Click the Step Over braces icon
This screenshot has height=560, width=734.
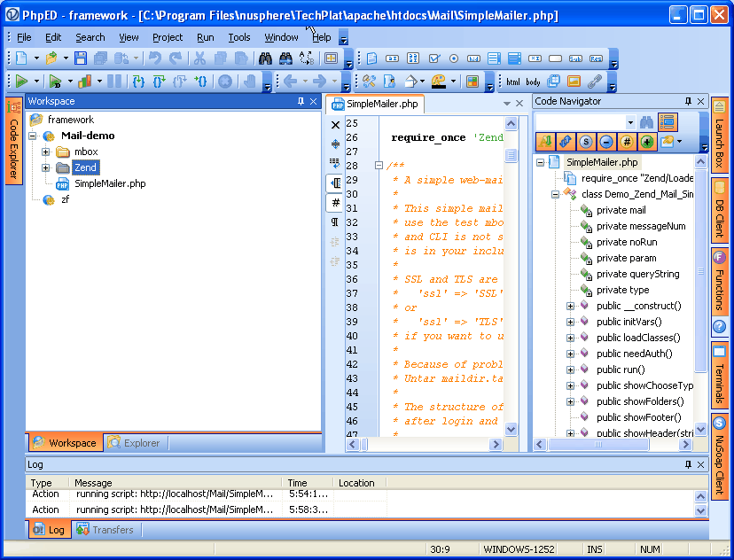[x=160, y=82]
